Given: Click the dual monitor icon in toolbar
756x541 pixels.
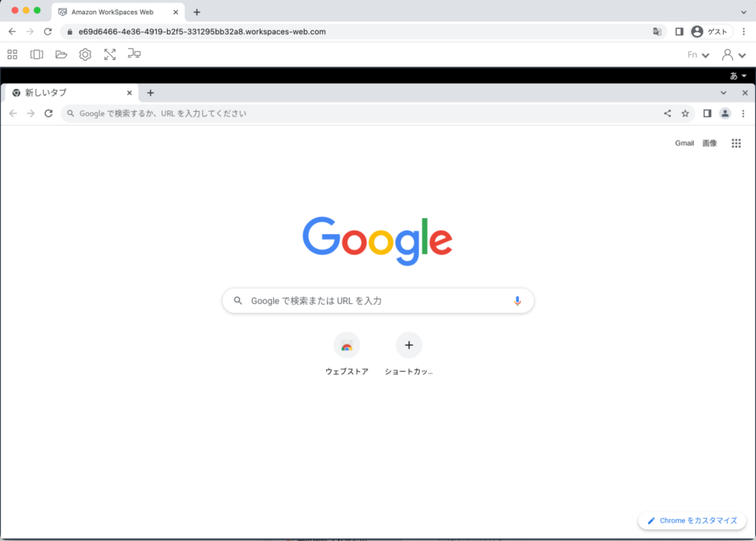Looking at the screenshot, I should (134, 54).
